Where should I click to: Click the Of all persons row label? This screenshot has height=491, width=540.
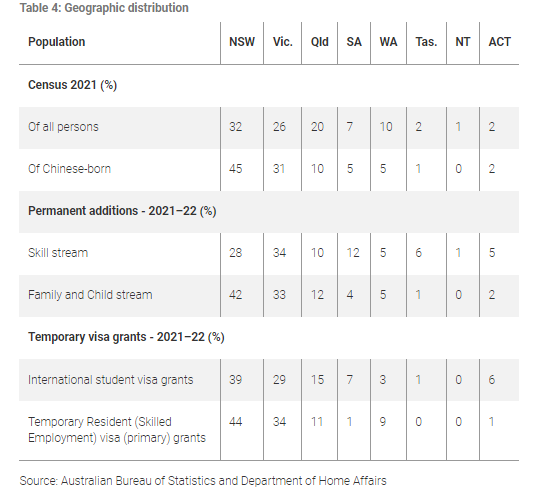63,127
